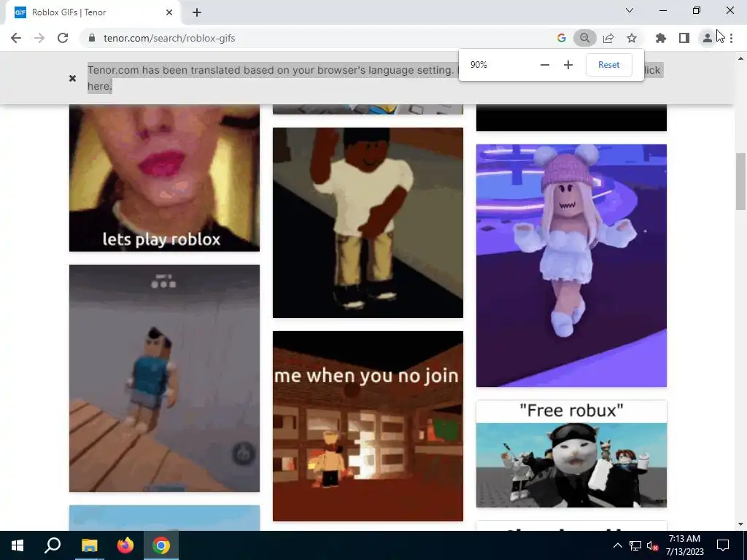This screenshot has height=560, width=747.
Task: Expand the tab search dropdown arrow
Action: tap(630, 10)
